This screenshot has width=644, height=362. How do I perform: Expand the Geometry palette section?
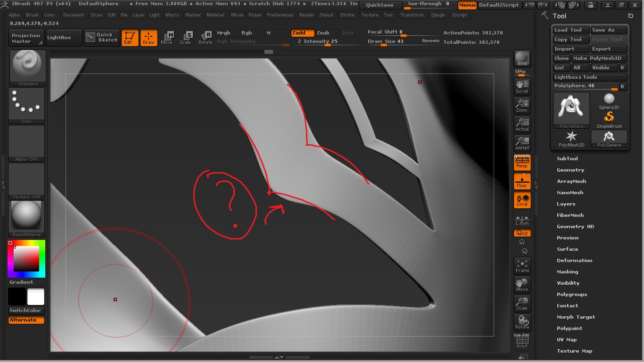570,170
